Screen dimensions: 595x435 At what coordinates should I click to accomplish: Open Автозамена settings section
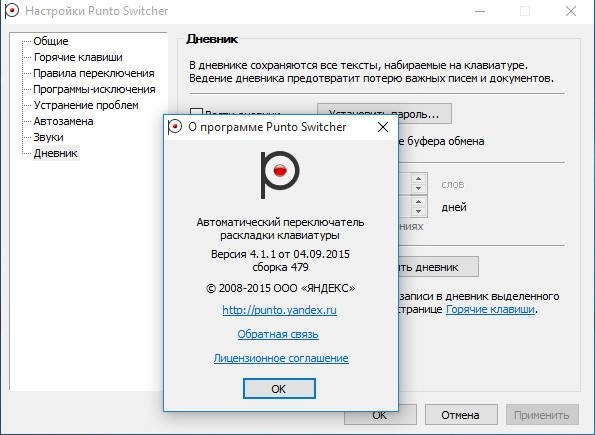[63, 121]
